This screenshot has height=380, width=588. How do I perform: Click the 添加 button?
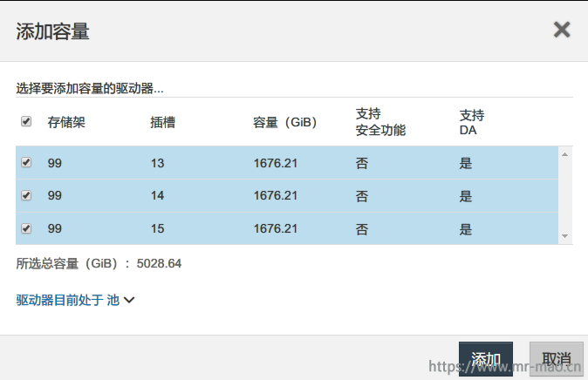pos(486,358)
